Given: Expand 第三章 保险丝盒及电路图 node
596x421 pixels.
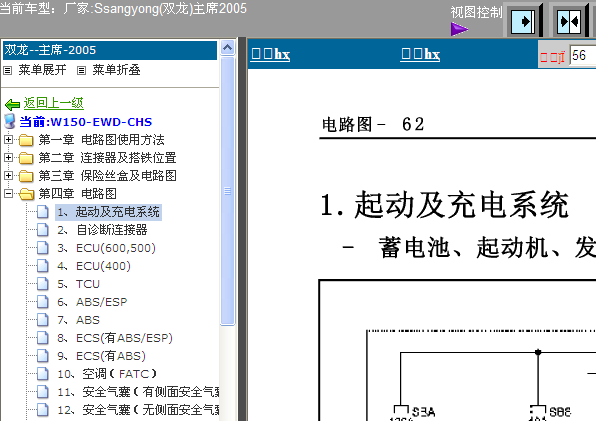Looking at the screenshot, I should tap(8, 176).
